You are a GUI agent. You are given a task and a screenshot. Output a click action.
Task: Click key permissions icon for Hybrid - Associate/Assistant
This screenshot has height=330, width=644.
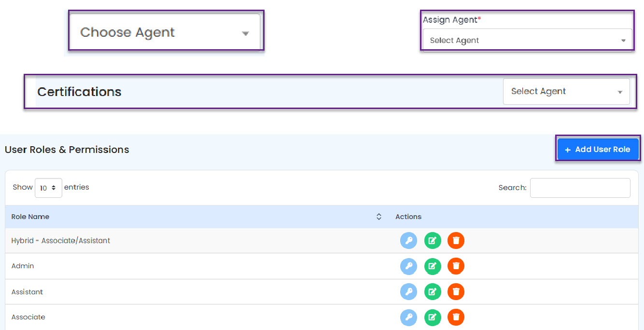(408, 240)
